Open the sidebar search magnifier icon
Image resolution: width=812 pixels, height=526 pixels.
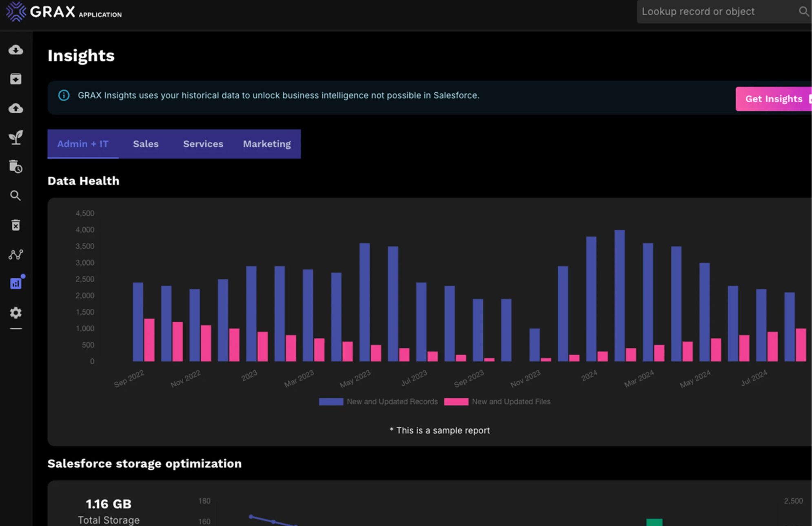(x=16, y=196)
